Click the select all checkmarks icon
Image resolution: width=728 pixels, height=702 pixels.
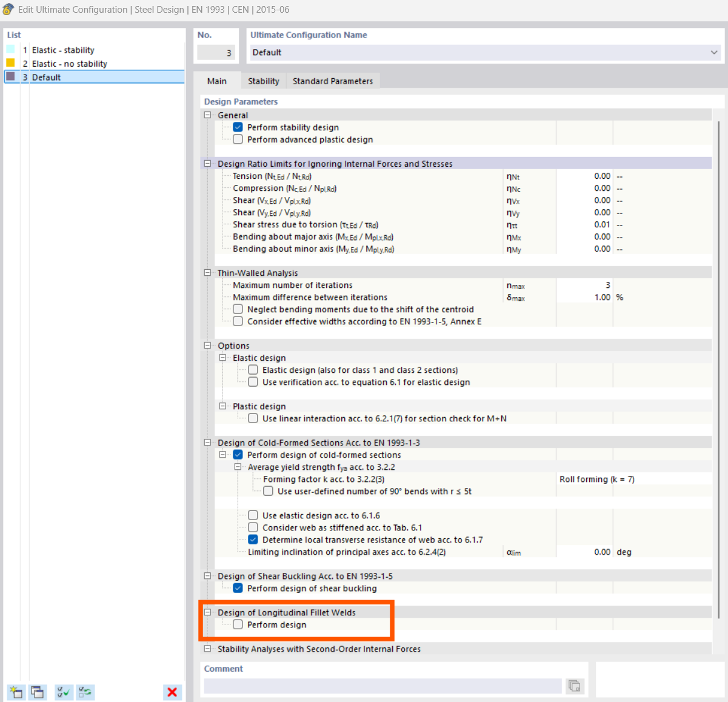[x=63, y=692]
